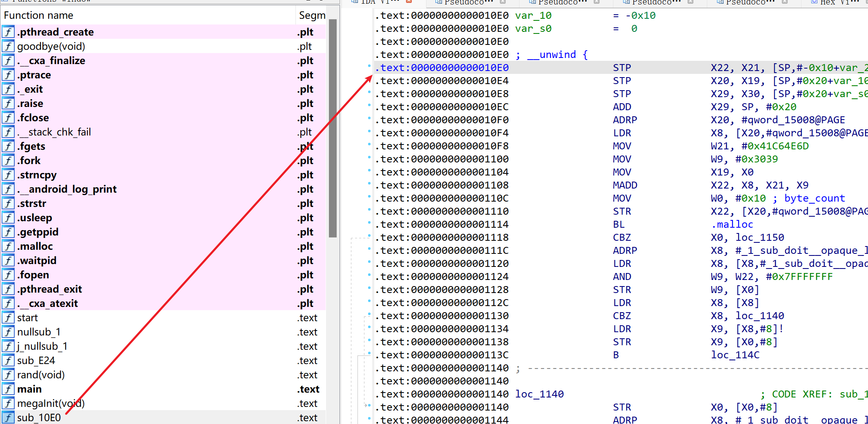Click the function icon beside sub_10E0
Viewport: 868px width, 424px height.
pyautogui.click(x=8, y=417)
